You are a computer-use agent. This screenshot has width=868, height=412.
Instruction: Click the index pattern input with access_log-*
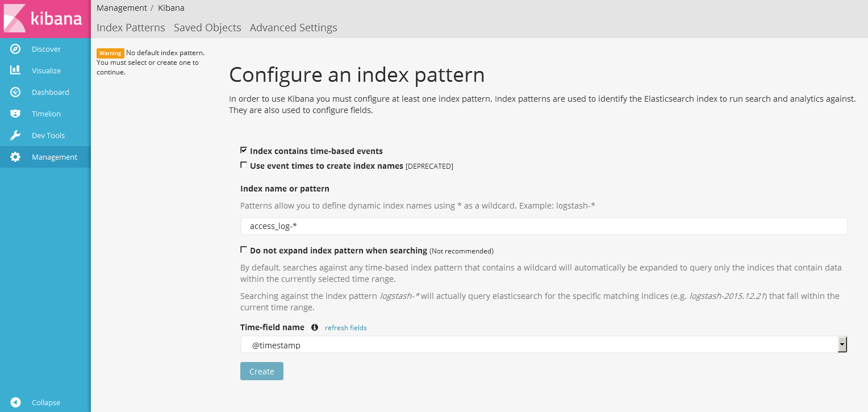[544, 226]
